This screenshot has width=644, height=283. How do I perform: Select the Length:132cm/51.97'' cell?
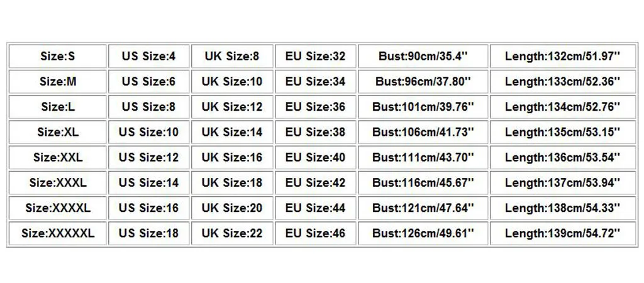(x=562, y=57)
